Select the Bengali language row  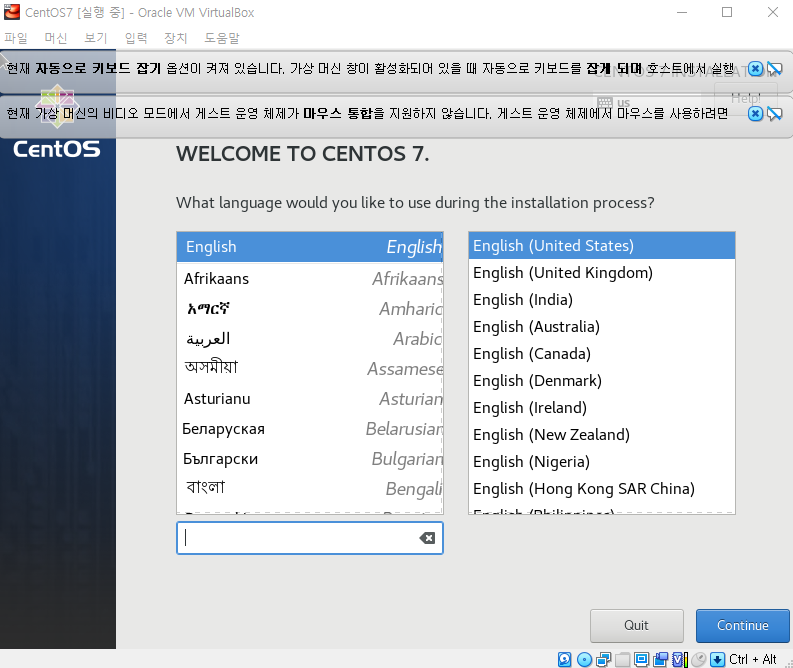[x=310, y=488]
